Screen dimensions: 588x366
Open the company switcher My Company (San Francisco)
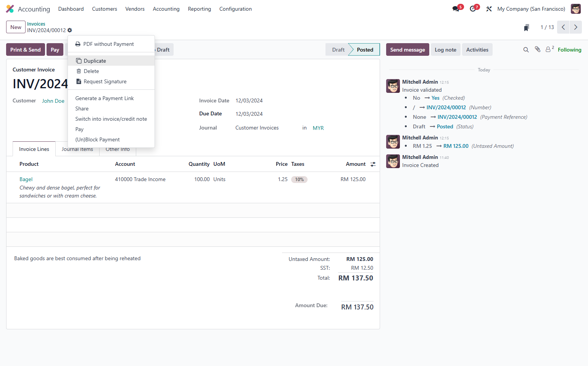click(x=531, y=9)
